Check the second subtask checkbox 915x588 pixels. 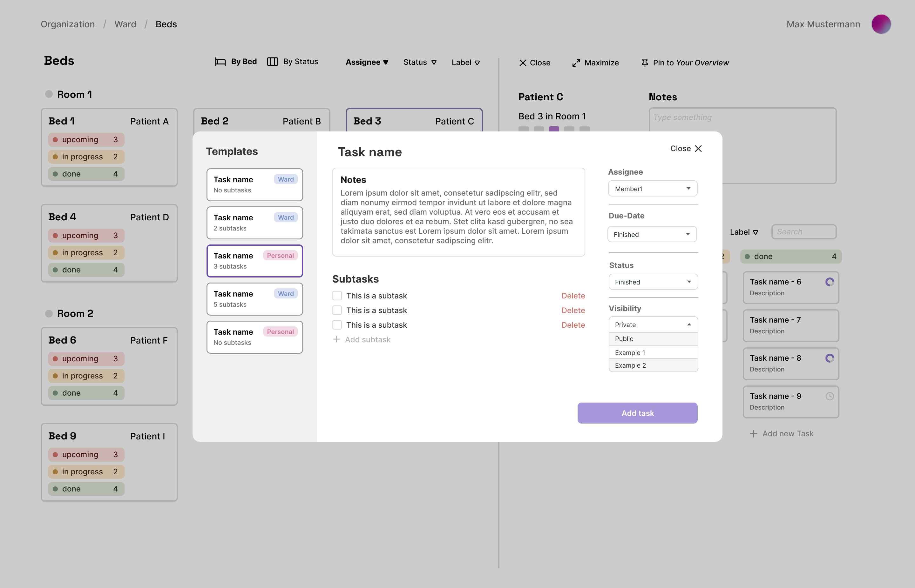(337, 310)
